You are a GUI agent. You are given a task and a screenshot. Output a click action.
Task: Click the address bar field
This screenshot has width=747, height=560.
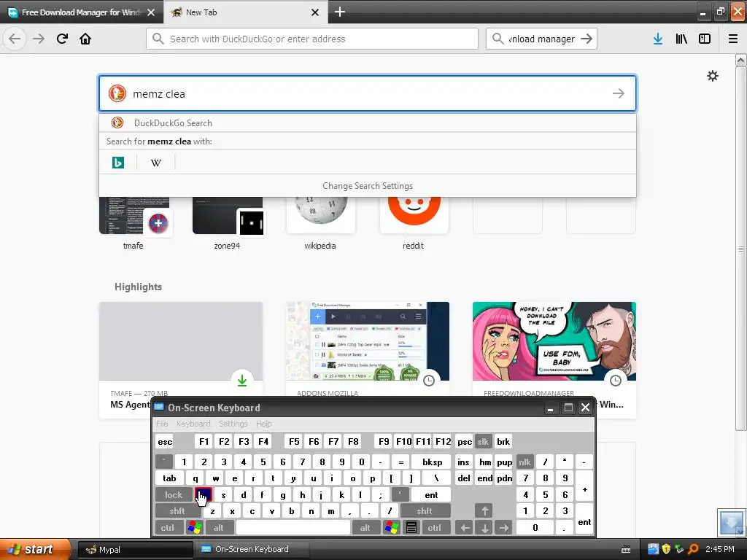[312, 39]
